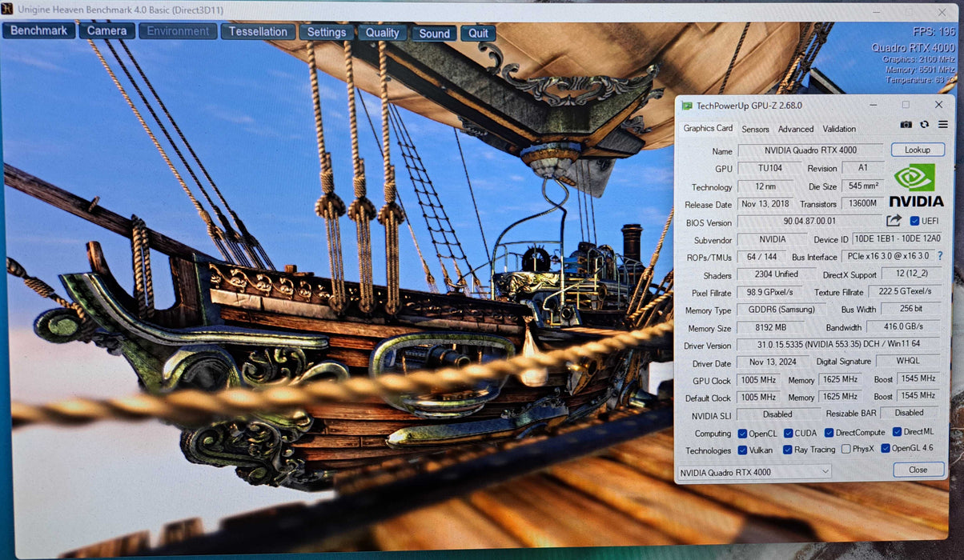Start the Benchmark in Heaven

coord(39,30)
